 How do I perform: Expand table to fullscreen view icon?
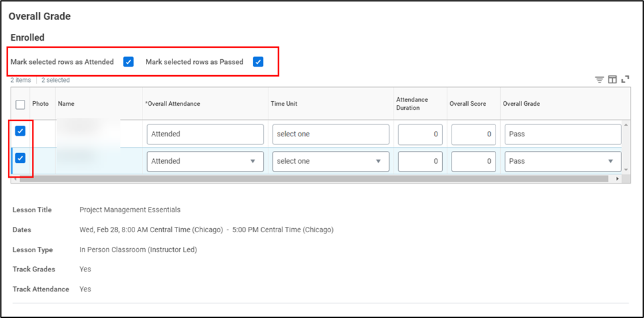click(625, 80)
